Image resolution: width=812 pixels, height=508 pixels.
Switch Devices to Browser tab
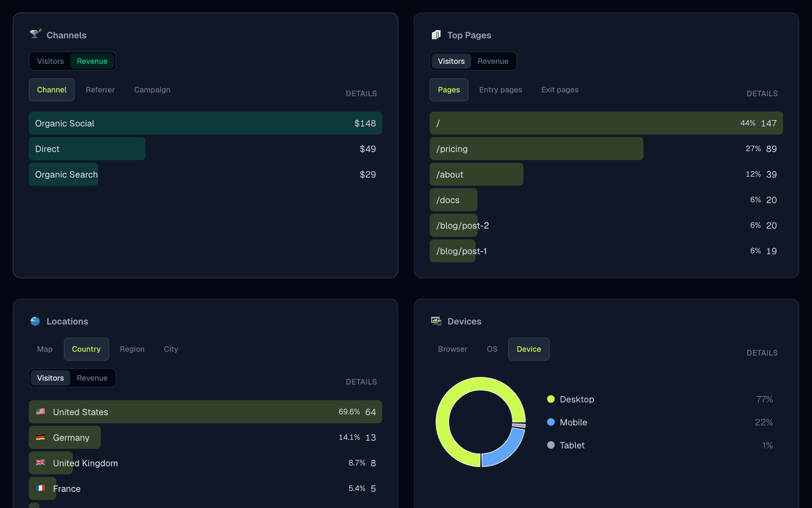(x=452, y=349)
